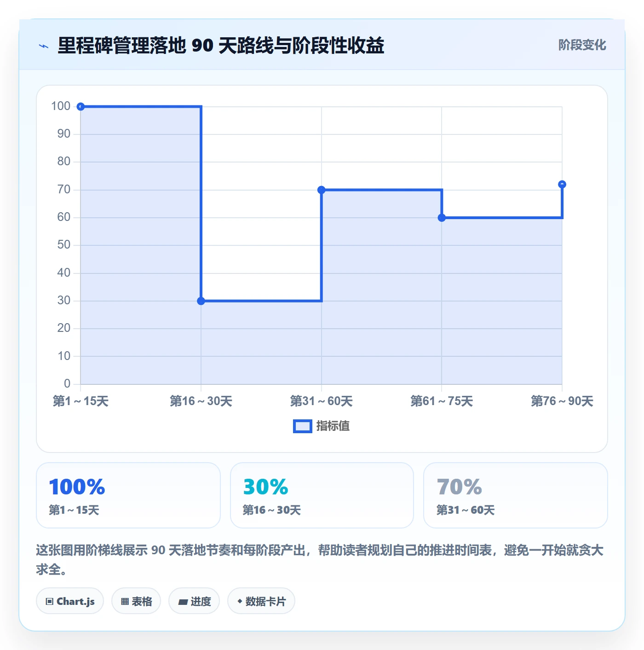
Task: Open the 70% 第31～60天 stat card
Action: (x=516, y=495)
